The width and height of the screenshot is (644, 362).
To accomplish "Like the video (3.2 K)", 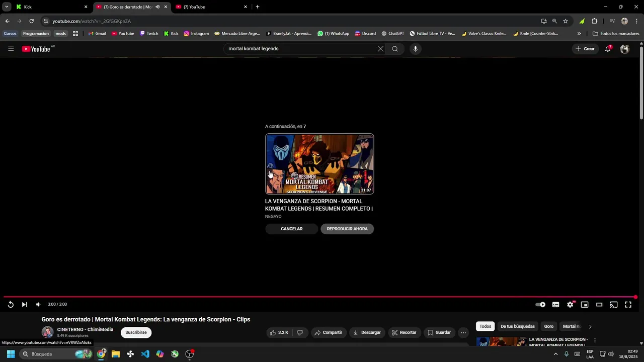I will [279, 332].
